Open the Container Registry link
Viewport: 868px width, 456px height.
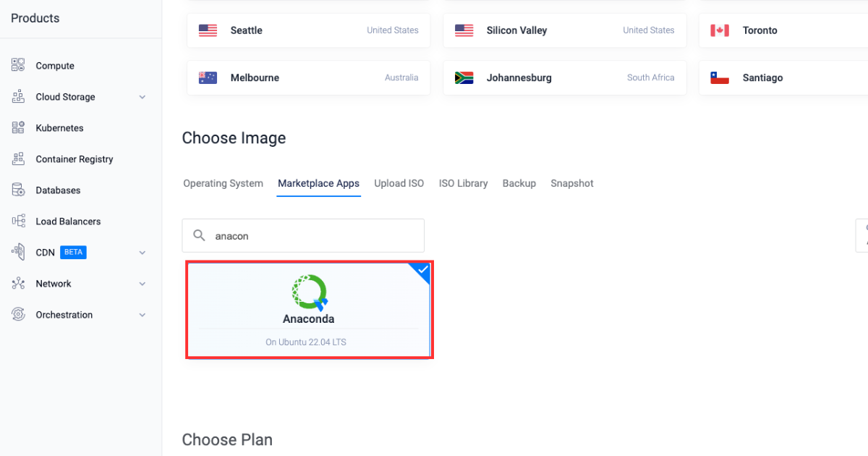[x=75, y=159]
